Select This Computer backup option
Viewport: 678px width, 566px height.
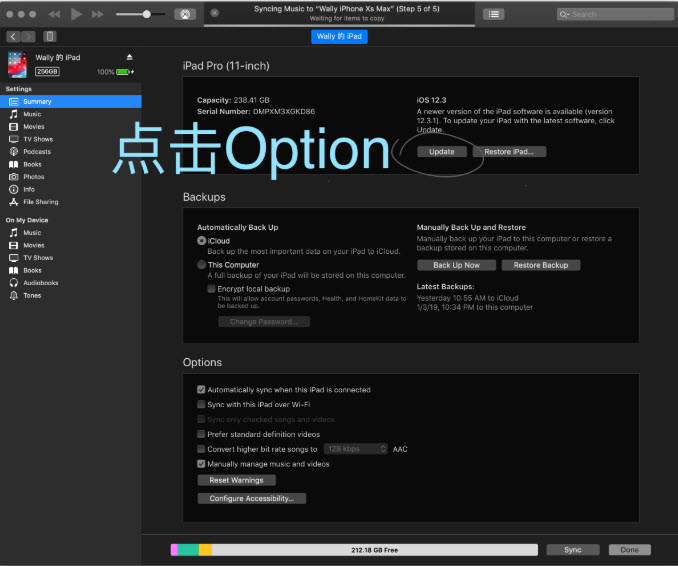point(201,265)
